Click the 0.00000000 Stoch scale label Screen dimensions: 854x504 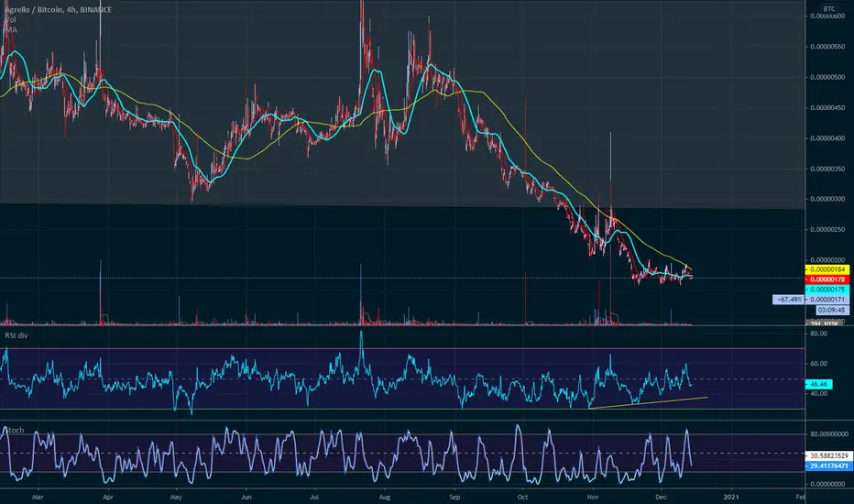click(829, 484)
